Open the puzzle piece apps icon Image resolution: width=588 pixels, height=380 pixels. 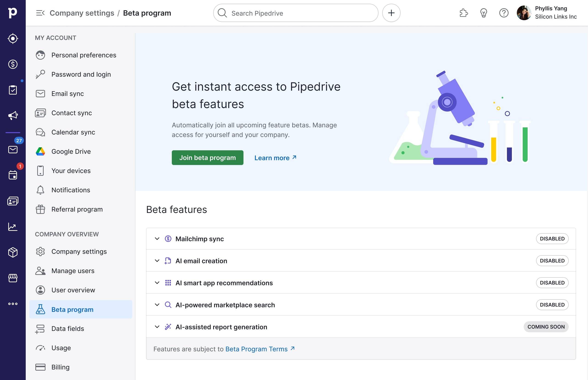point(464,13)
